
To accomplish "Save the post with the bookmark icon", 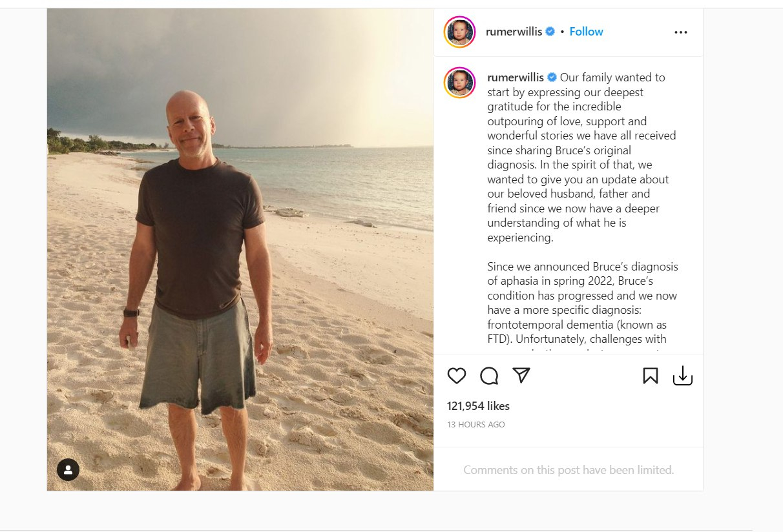I will tap(650, 376).
